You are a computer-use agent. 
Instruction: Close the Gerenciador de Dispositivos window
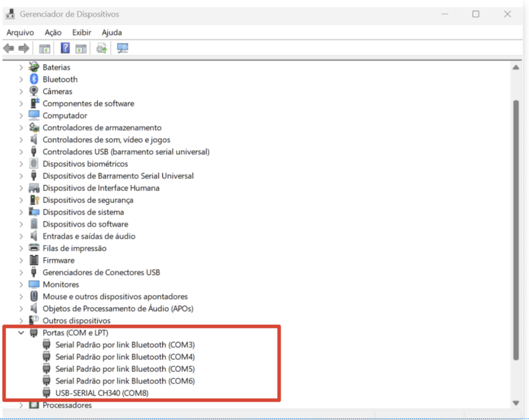click(x=508, y=14)
